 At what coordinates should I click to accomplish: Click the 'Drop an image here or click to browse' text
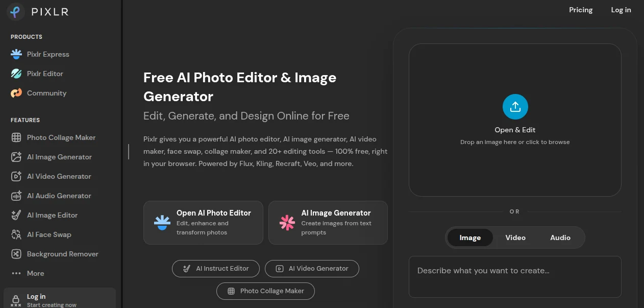point(515,142)
